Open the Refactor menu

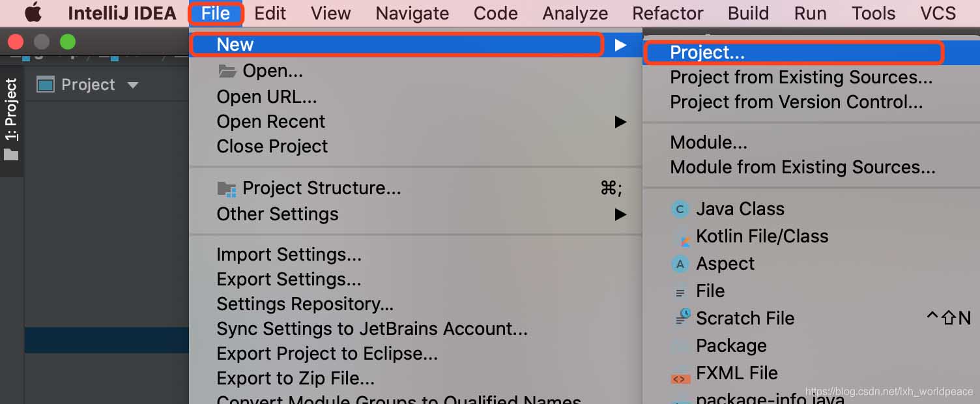(668, 13)
